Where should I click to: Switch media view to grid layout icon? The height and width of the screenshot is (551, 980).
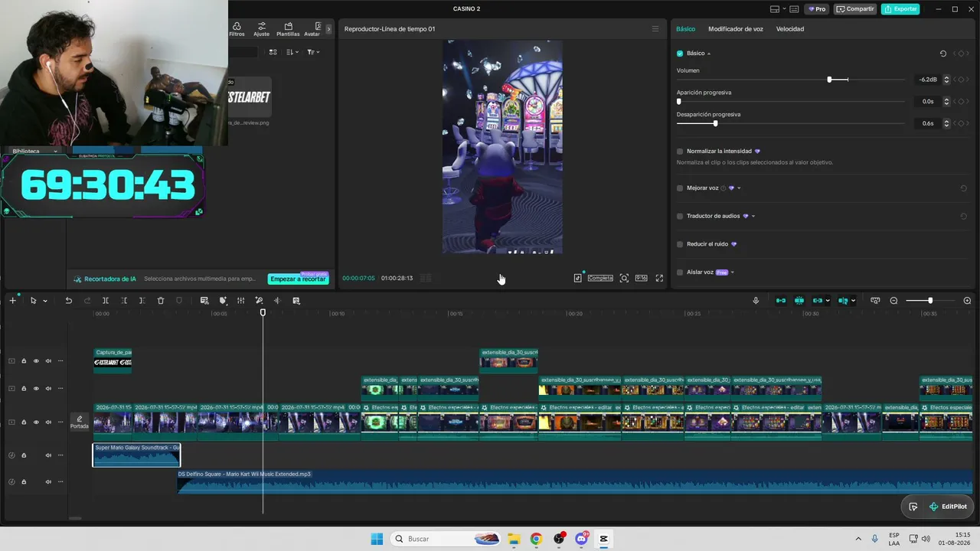pos(273,52)
